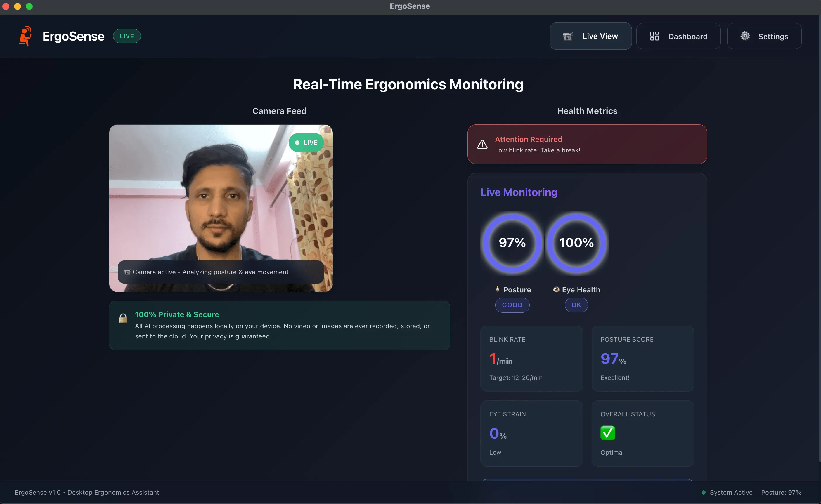This screenshot has height=504, width=821.
Task: Click the OK eye health badge
Action: (576, 305)
